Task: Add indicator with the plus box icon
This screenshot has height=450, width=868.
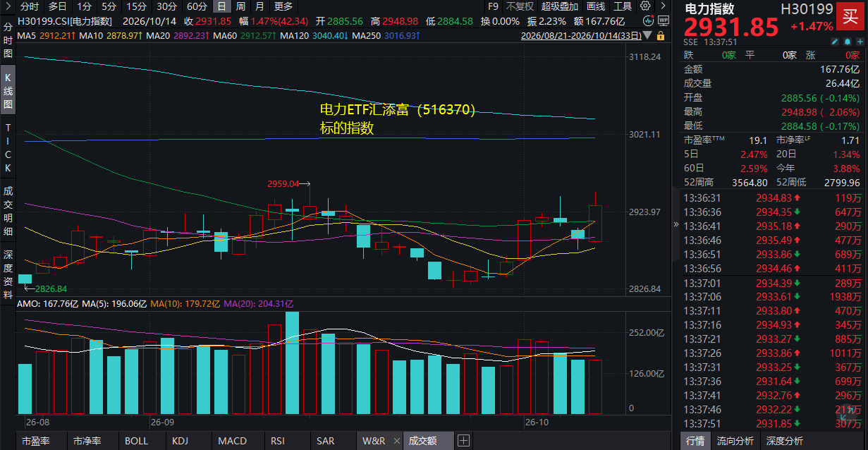Action: [463, 441]
